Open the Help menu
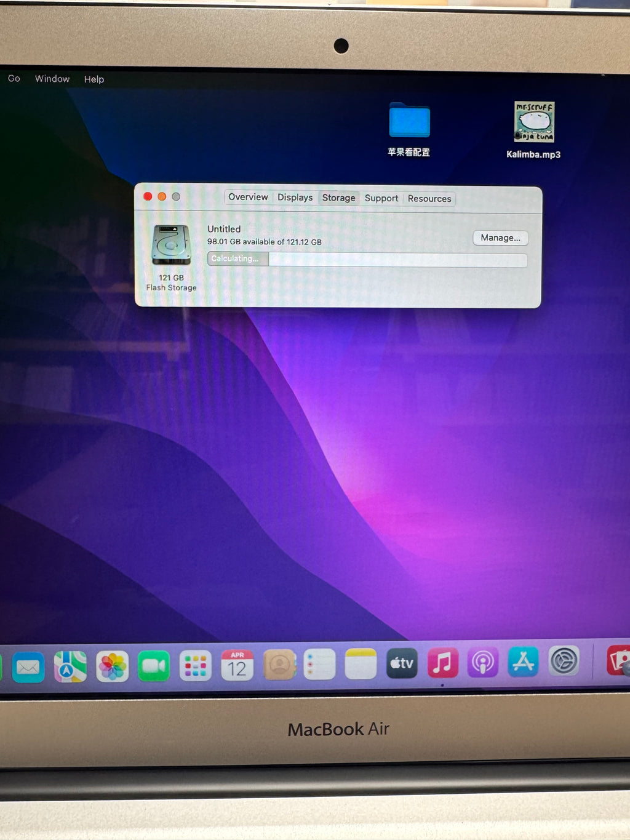This screenshot has height=840, width=630. 94,79
